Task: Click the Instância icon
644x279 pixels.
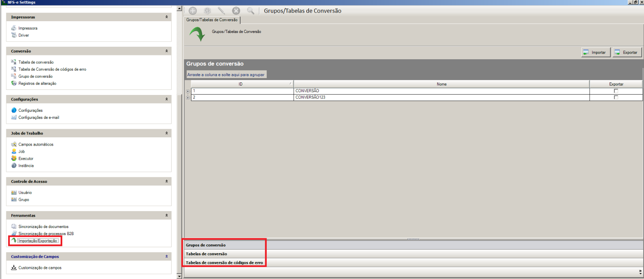Action: tap(14, 166)
